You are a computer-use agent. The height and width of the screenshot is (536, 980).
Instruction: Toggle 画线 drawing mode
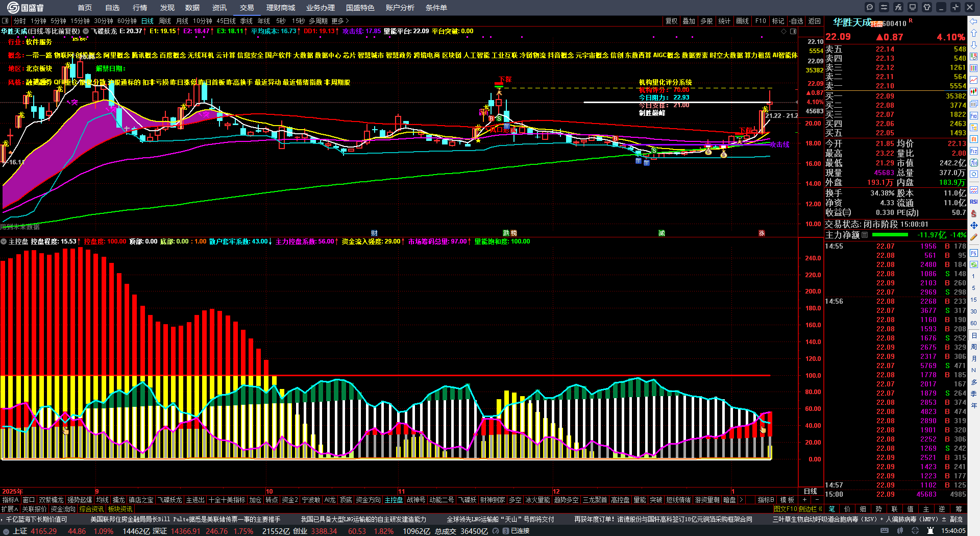742,21
